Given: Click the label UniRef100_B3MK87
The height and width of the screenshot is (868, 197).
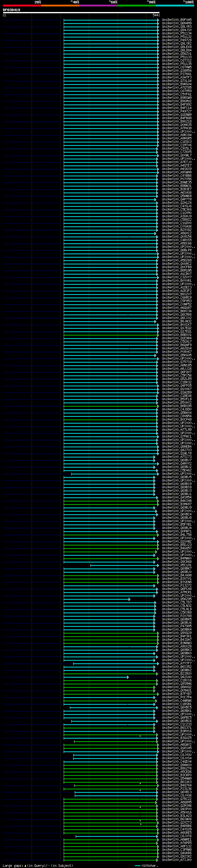Looking at the screenshot, I should tap(177, 504).
